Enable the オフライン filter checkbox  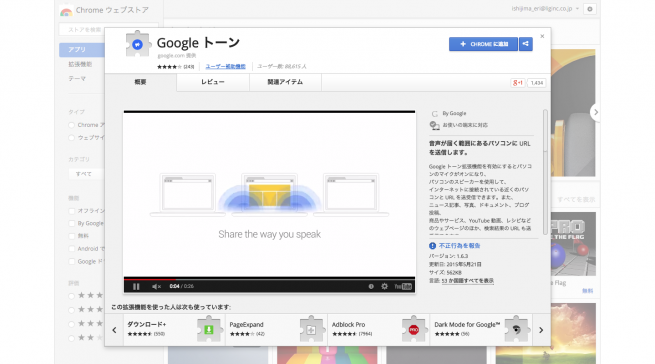coord(71,211)
